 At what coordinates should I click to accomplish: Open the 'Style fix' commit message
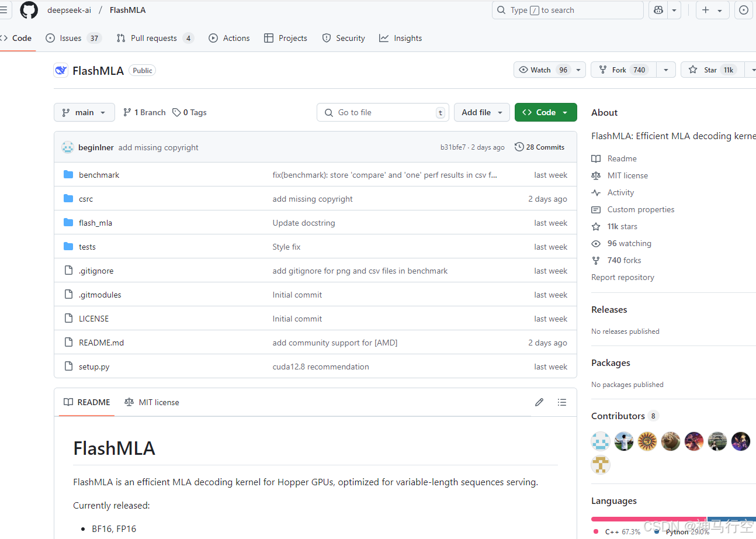coord(286,247)
